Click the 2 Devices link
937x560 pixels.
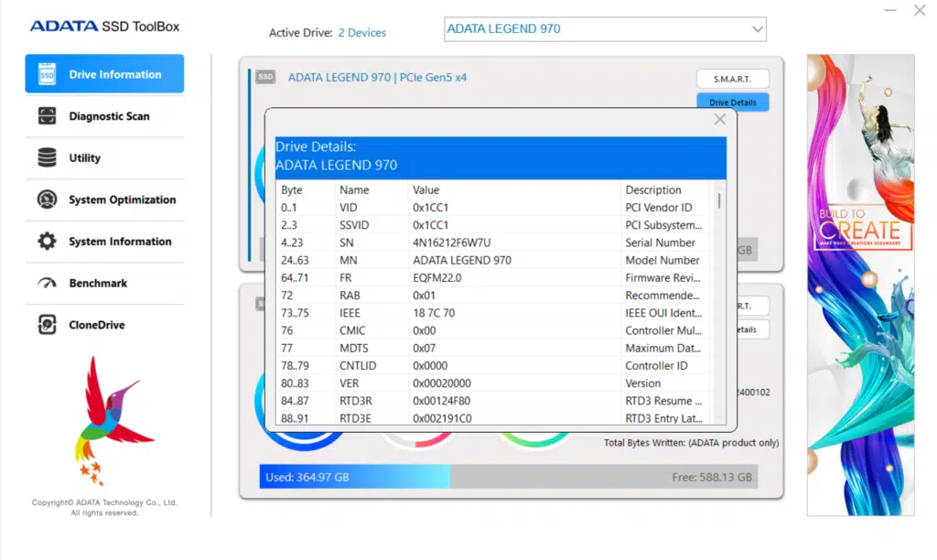pos(363,32)
